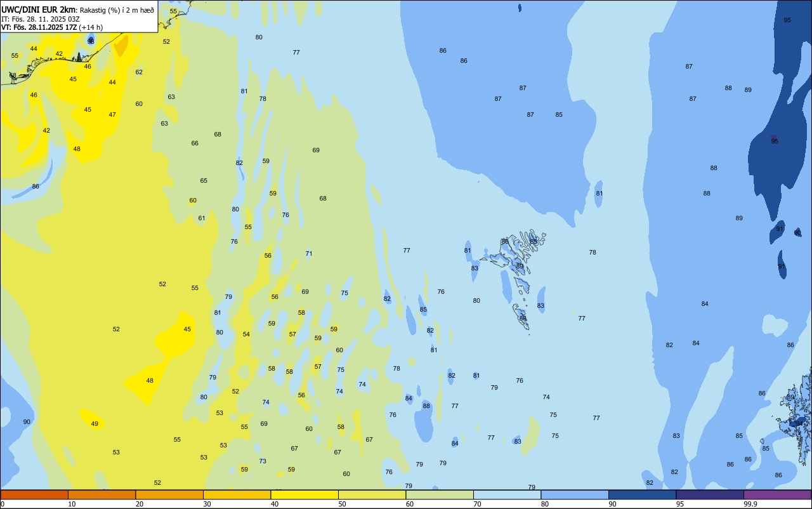
Task: Click the legend tick label '99.9'
Action: pos(750,504)
